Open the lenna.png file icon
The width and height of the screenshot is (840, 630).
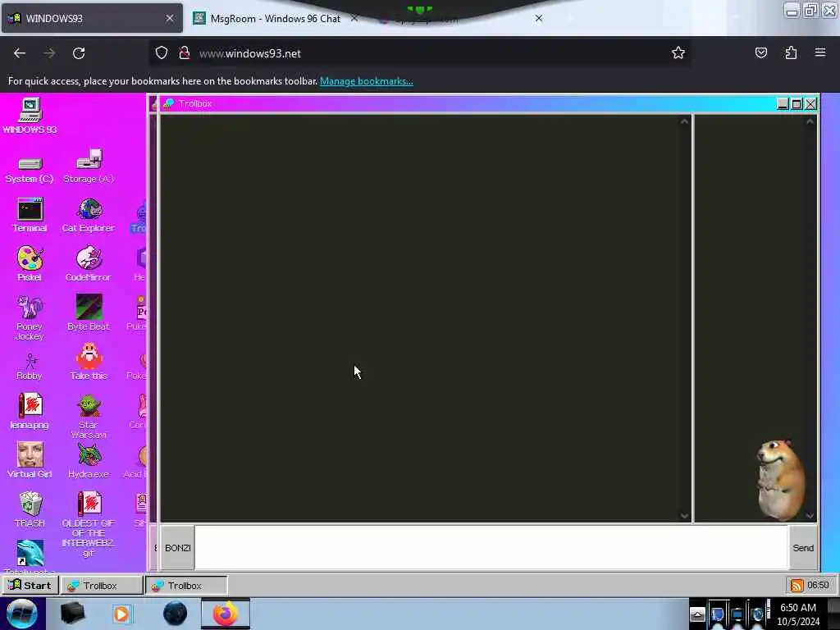(30, 412)
